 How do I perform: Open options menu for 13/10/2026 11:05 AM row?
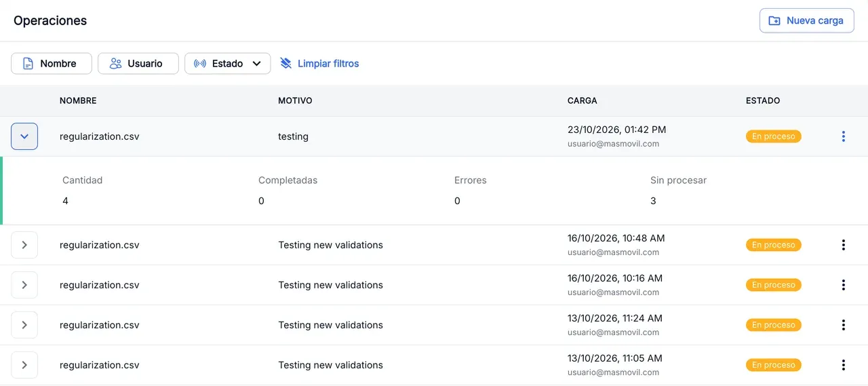(844, 365)
